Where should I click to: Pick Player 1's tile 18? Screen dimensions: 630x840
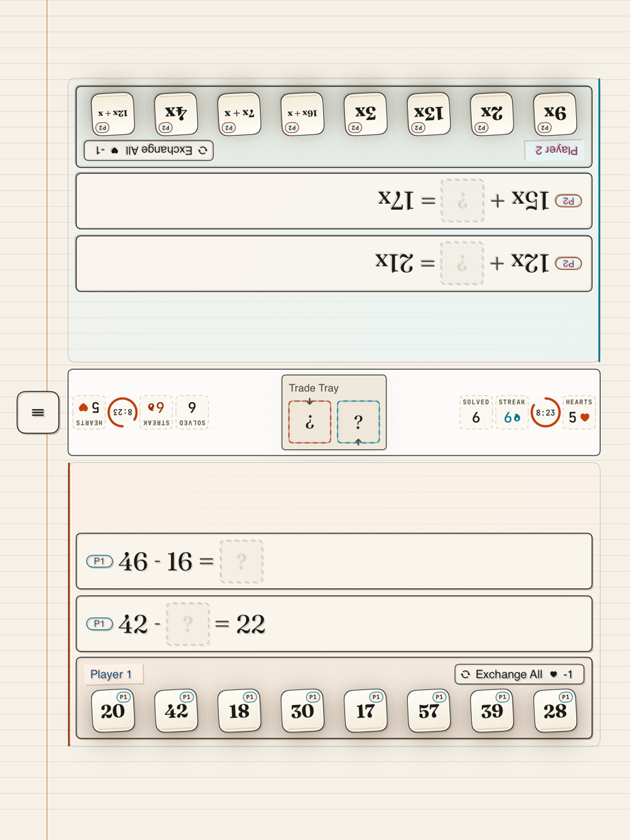point(239,711)
